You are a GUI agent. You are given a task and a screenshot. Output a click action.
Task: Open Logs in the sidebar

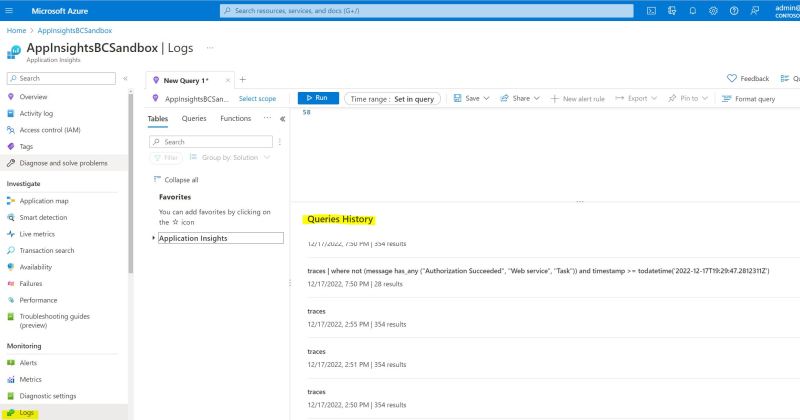(x=27, y=413)
